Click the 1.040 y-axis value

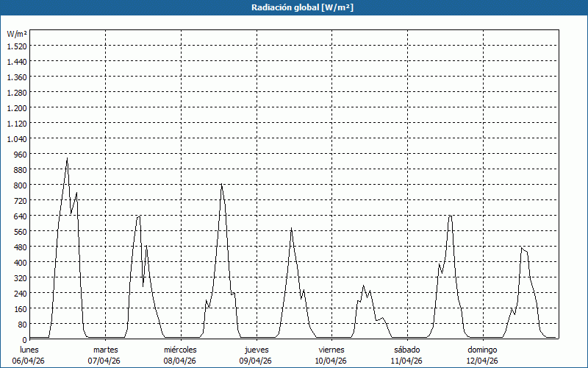pyautogui.click(x=17, y=138)
